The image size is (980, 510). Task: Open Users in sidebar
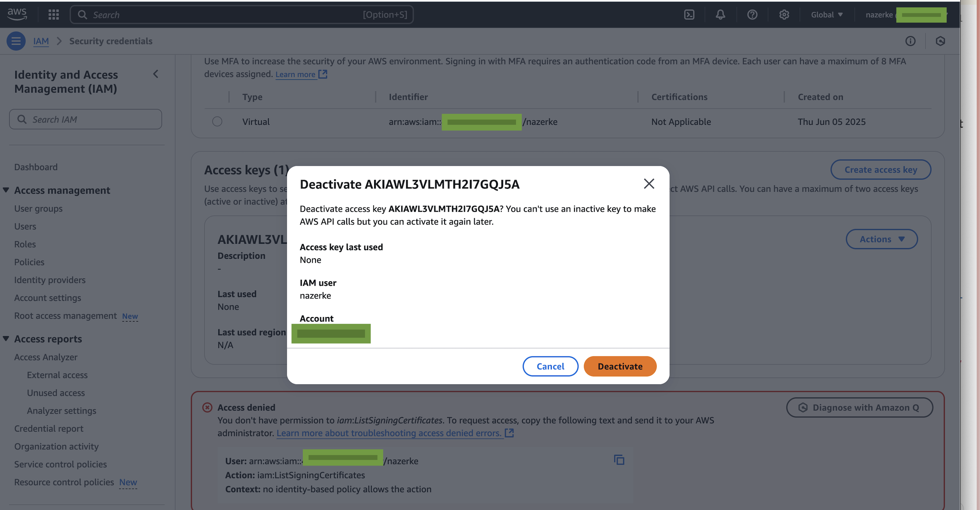pos(25,226)
